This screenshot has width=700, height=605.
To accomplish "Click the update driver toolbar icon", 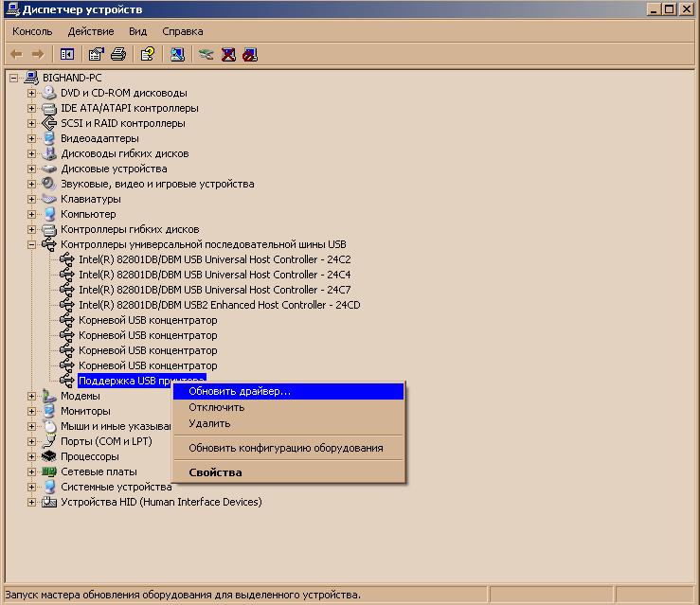I will click(206, 55).
